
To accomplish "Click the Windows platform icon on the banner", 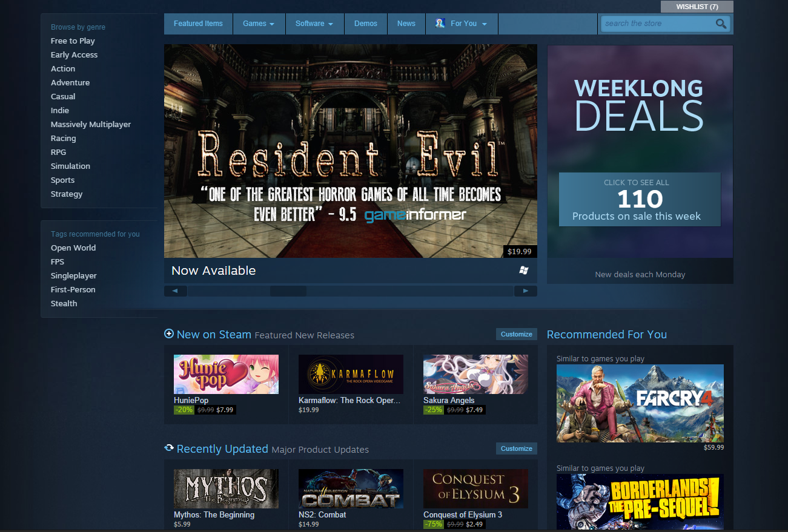I will [x=524, y=271].
